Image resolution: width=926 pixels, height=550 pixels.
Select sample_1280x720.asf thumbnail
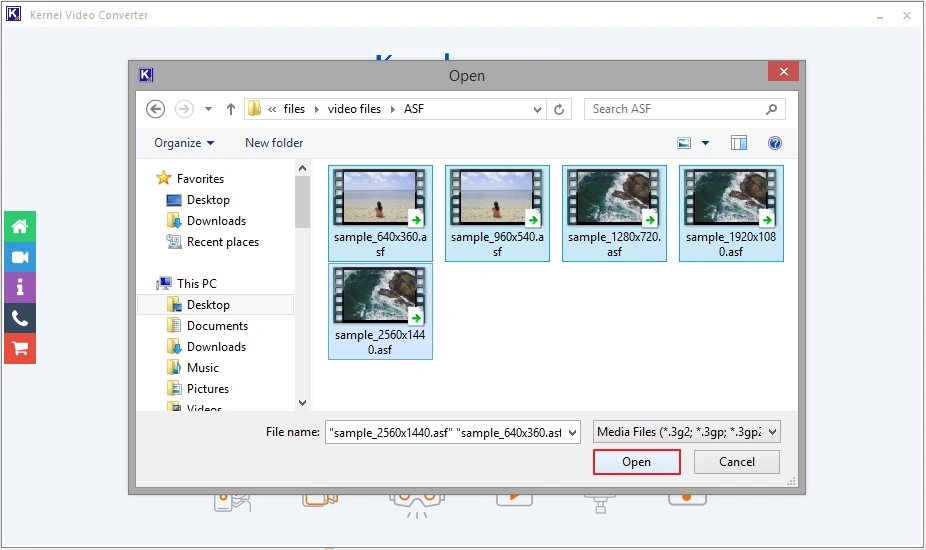(614, 213)
